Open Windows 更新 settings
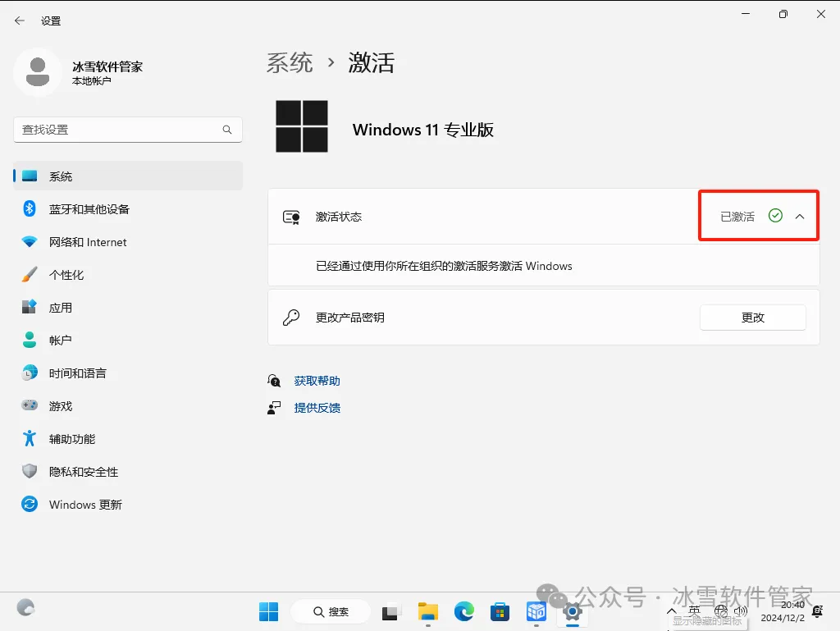Screen dimensions: 840x631 tap(127, 505)
